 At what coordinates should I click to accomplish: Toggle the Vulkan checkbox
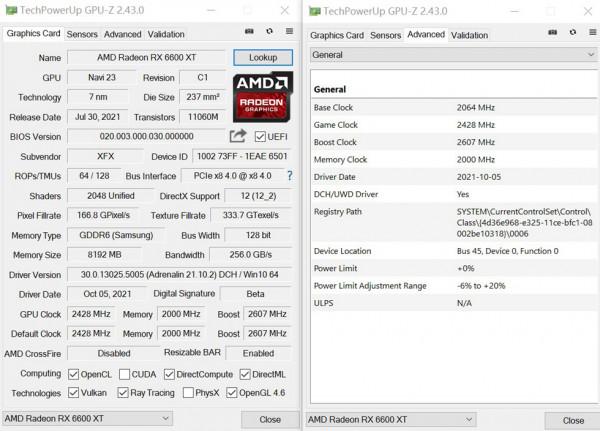(x=73, y=393)
